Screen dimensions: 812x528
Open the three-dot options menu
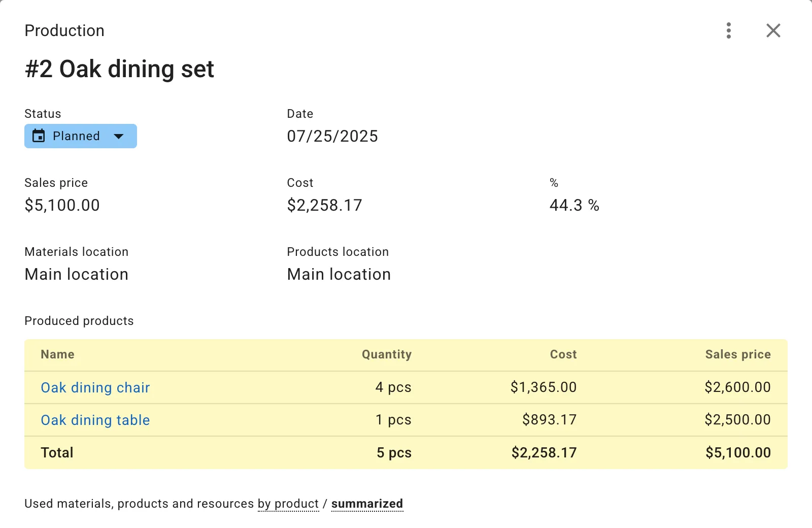pyautogui.click(x=729, y=30)
